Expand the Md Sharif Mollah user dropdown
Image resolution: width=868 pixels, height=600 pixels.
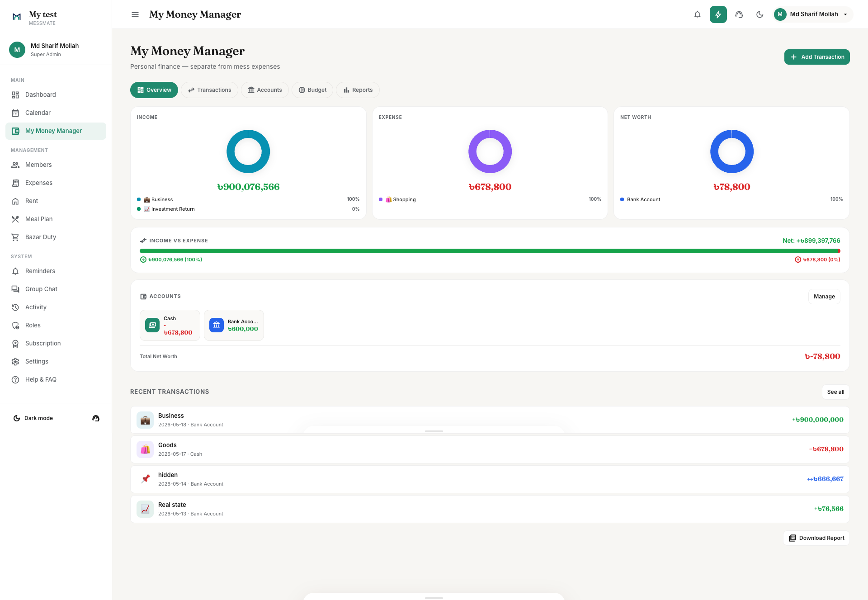click(x=813, y=14)
